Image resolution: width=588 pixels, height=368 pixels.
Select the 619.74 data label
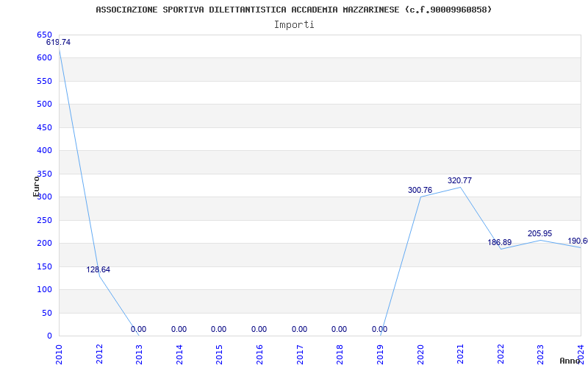[58, 42]
